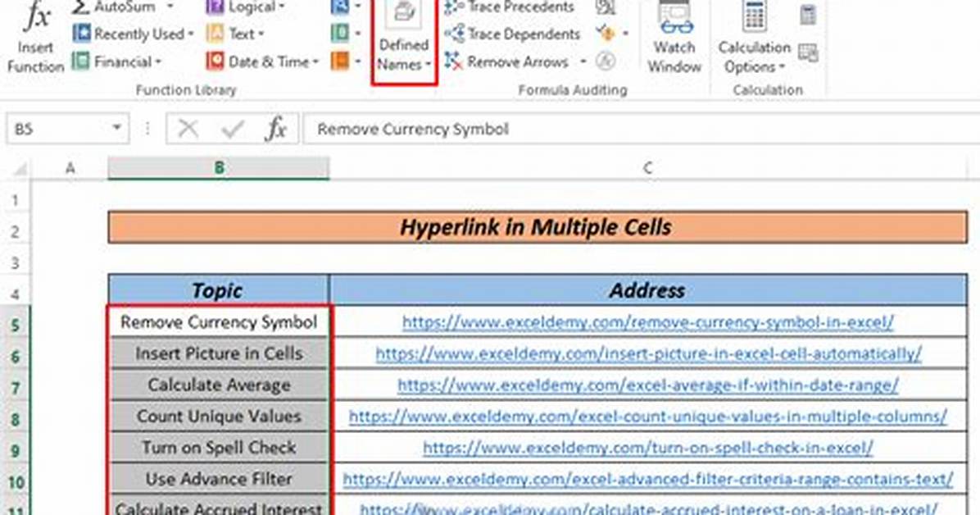Expand the Remove Arrows dropdown arrow
The image size is (980, 515).
tap(583, 62)
